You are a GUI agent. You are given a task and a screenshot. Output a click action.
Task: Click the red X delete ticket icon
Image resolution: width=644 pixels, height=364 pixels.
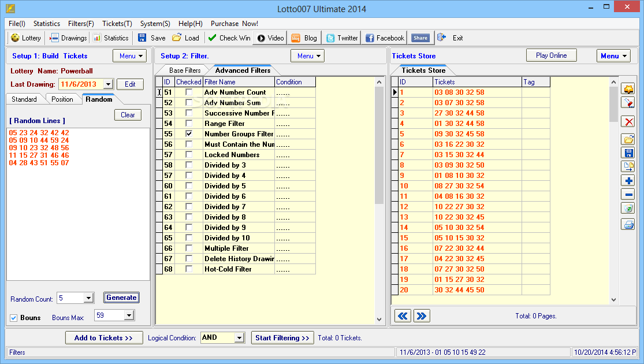(628, 121)
